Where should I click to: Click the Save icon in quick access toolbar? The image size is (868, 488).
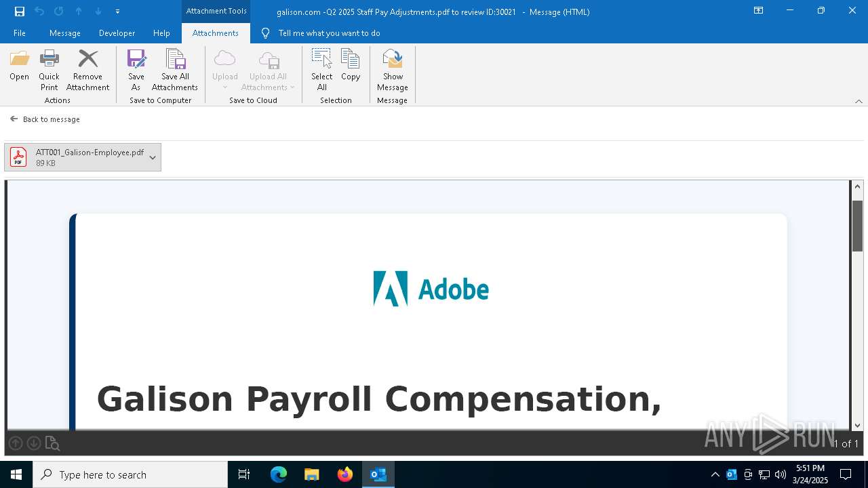click(20, 12)
